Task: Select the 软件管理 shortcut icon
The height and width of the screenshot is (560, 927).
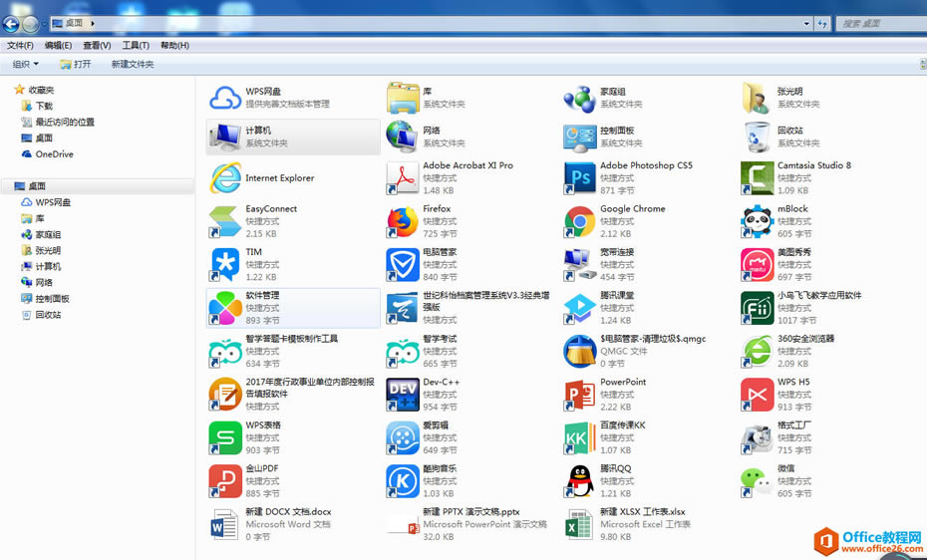Action: tap(224, 308)
